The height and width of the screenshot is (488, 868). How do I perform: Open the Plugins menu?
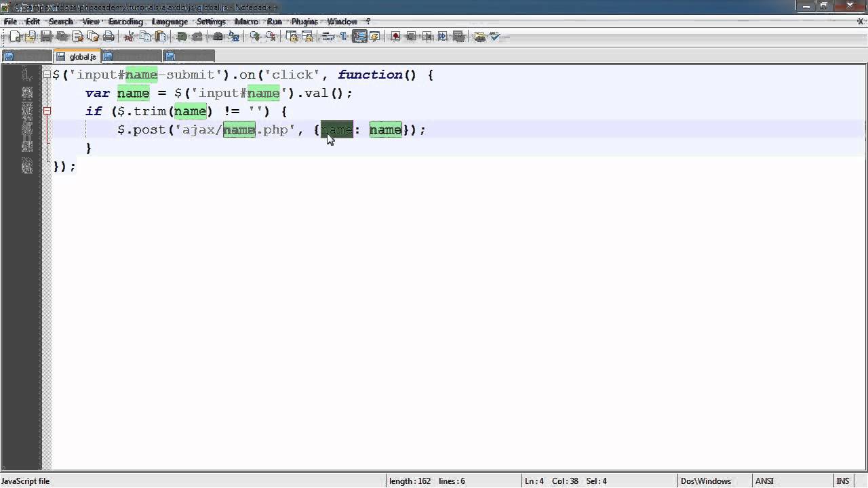(304, 22)
